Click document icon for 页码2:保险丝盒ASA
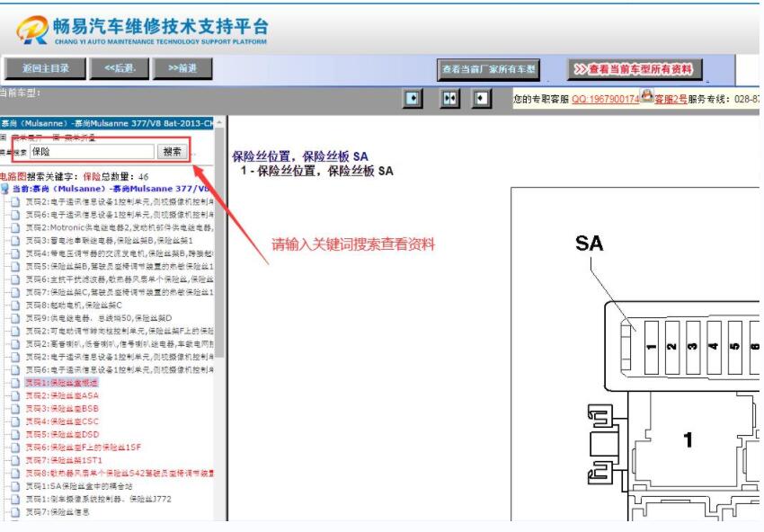 coord(15,395)
